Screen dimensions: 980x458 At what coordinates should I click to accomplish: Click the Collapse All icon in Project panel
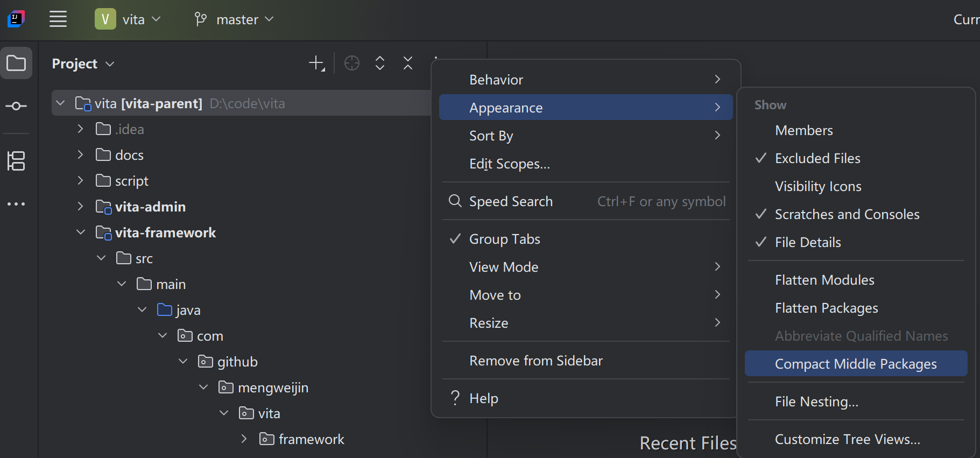pos(408,64)
